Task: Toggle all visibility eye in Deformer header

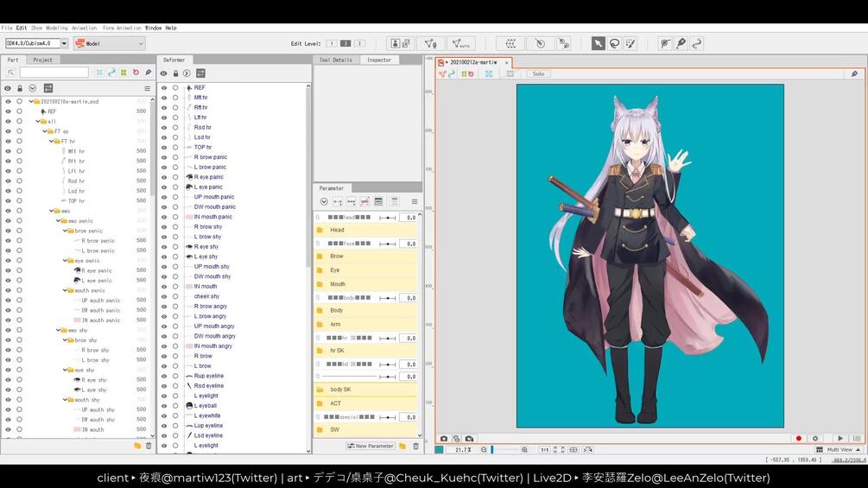Action: click(x=164, y=73)
